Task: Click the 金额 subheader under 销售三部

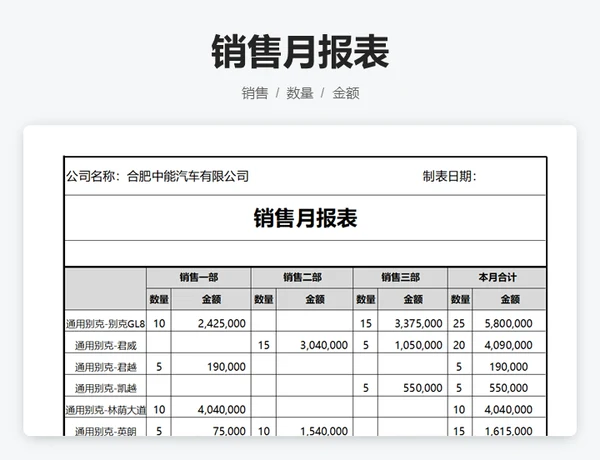Action: coord(413,299)
